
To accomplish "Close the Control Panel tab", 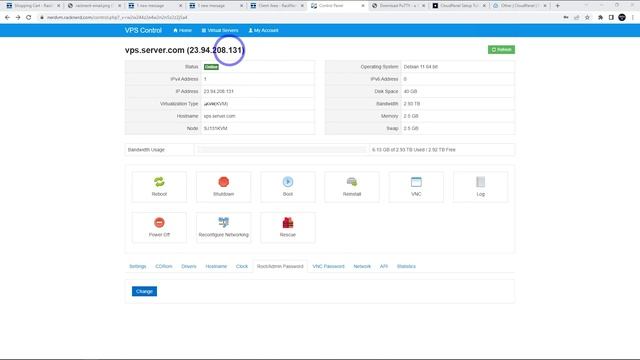I will coord(362,6).
